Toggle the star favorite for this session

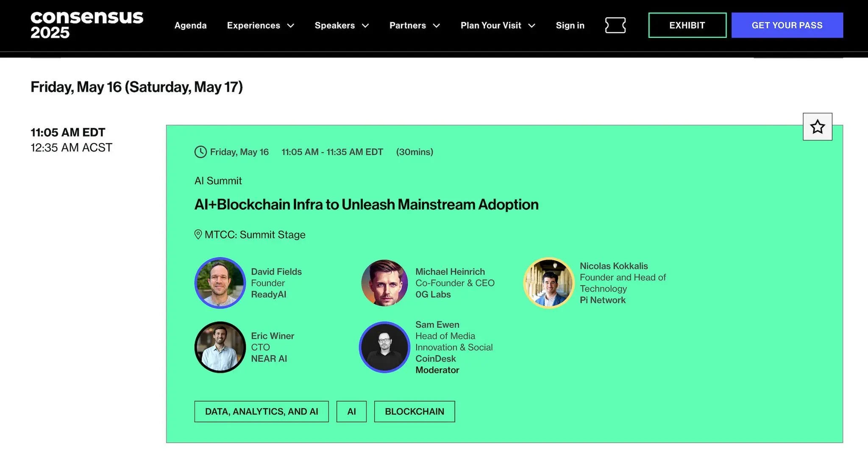click(x=818, y=127)
